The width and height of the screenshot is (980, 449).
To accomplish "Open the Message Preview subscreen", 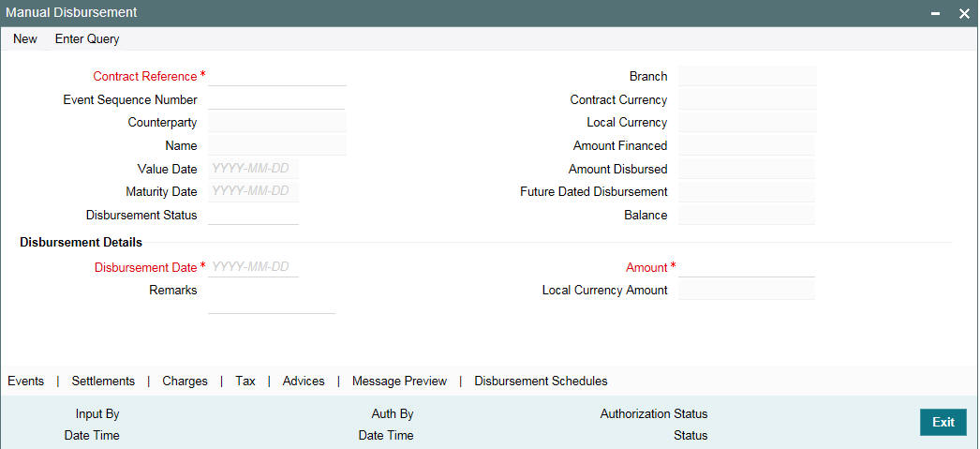I will coord(399,381).
